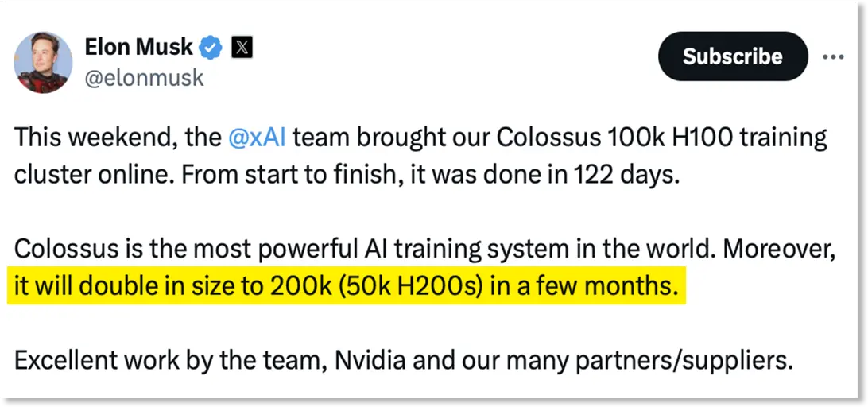The height and width of the screenshot is (407, 868).
Task: Click "cluster online" in the tweet body
Action: 85,174
